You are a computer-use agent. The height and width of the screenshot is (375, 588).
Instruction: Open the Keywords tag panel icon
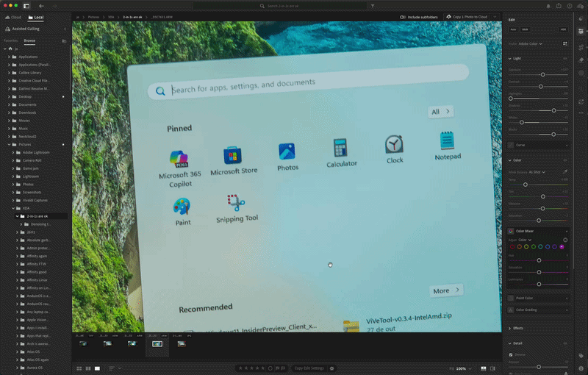coord(581,355)
